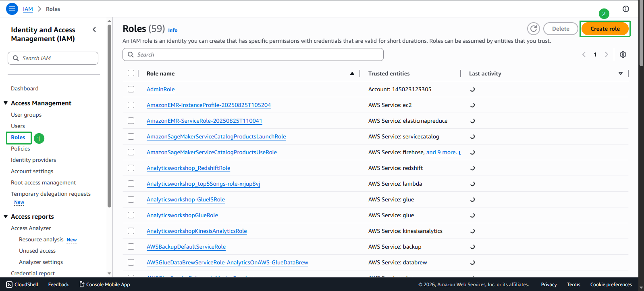The image size is (644, 291).
Task: Check the AnalyticsworkshopGlueRole checkbox
Action: (131, 215)
